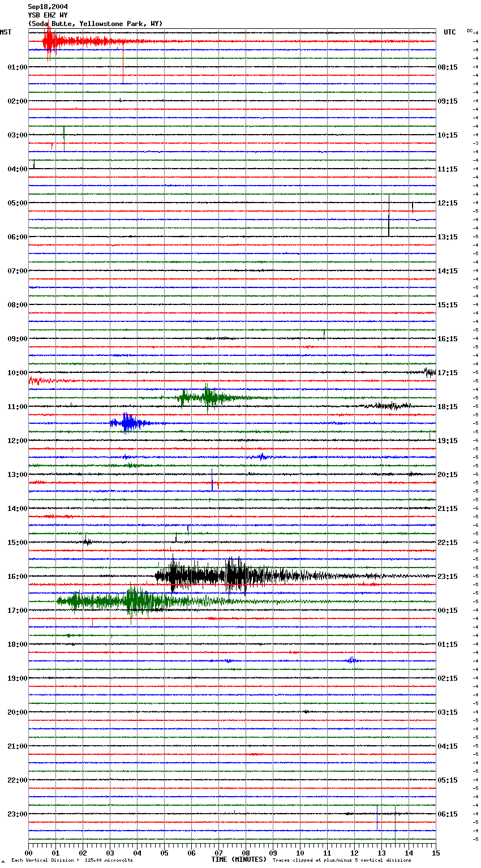Select the 01:00 MST time label
Image resolution: width=481 pixels, height=868 pixels.
pos(18,67)
